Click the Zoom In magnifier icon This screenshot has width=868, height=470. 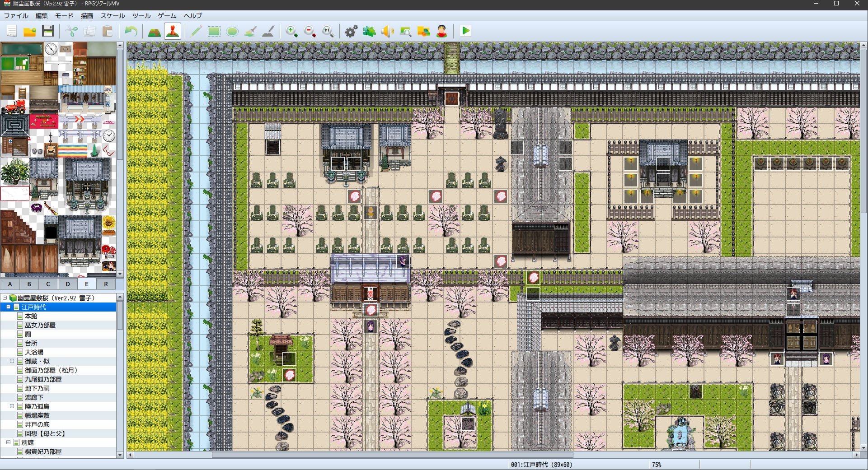292,31
